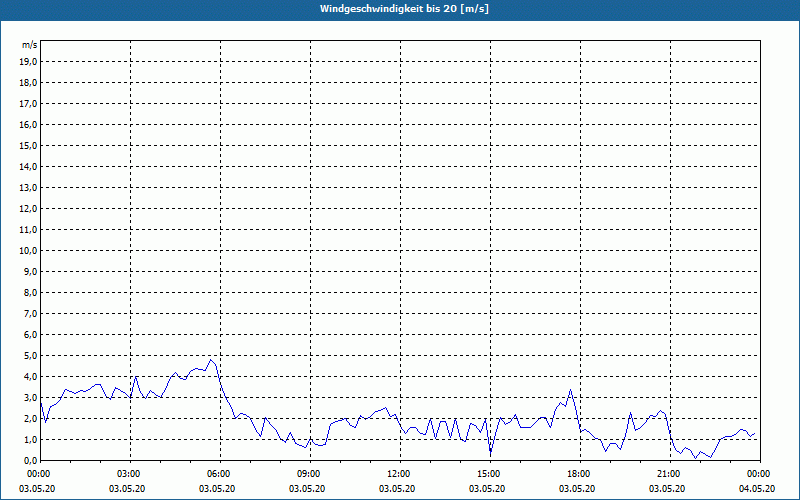
Task: Click the "04.05.20" date label
Action: [x=757, y=489]
